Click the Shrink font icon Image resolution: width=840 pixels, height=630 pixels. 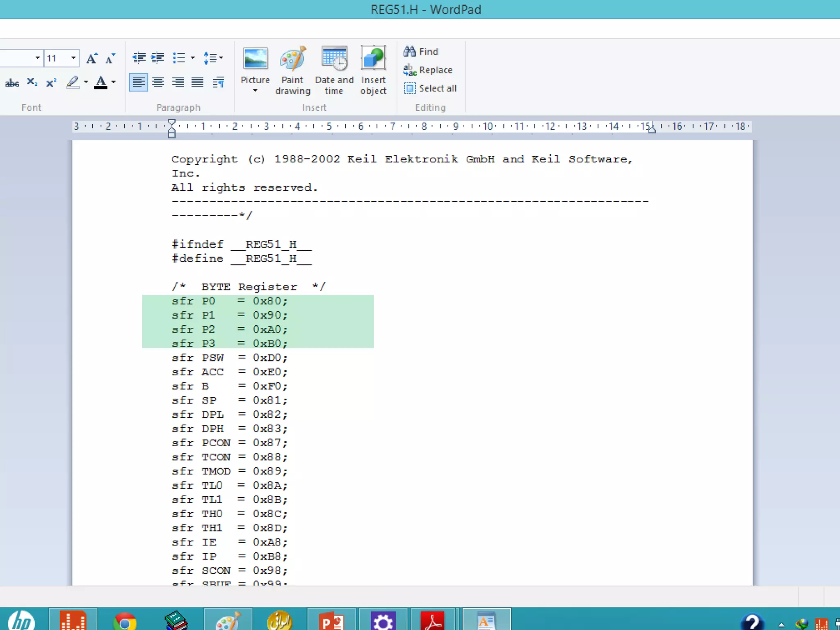[110, 58]
